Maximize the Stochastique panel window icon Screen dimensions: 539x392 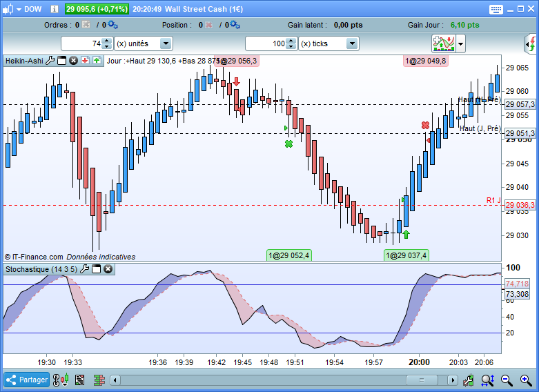(96, 269)
